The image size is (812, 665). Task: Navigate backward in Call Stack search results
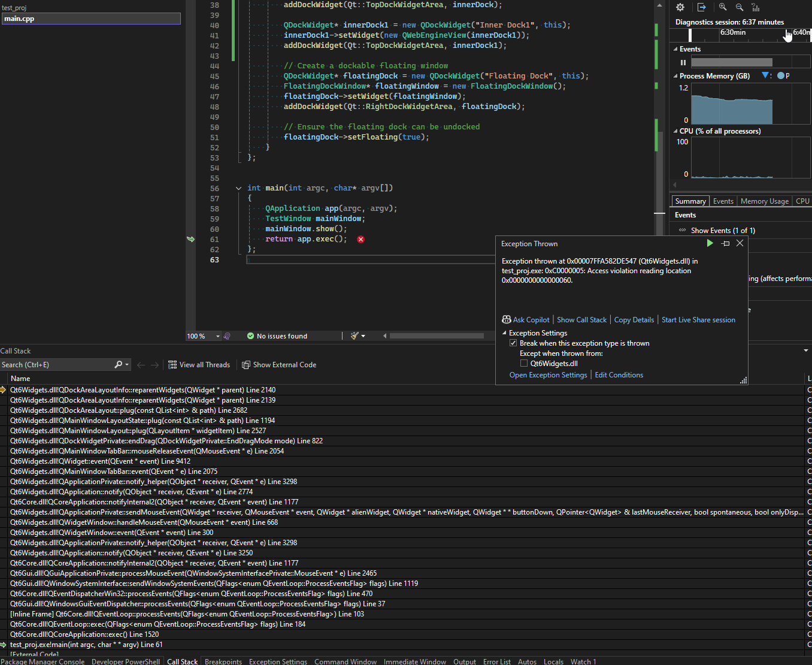click(141, 365)
